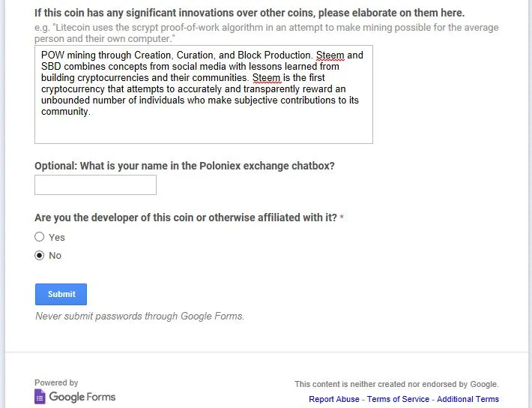The image size is (532, 408).
Task: Click the 'Powered by' footer text
Action: (x=56, y=382)
